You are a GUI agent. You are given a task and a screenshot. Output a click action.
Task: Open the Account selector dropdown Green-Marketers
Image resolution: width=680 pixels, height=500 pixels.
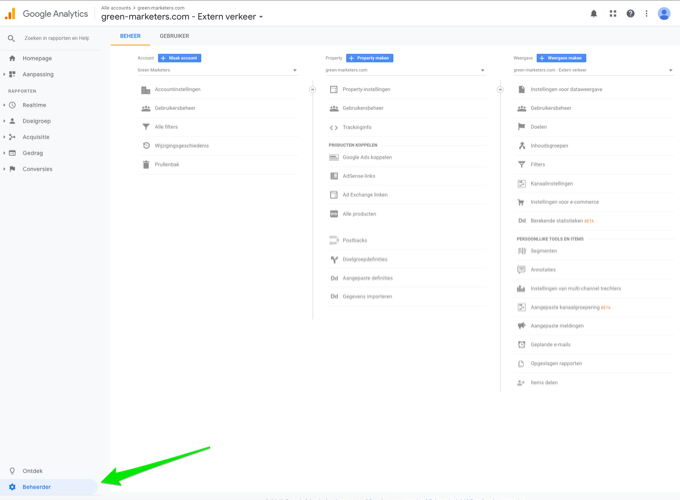(x=217, y=70)
